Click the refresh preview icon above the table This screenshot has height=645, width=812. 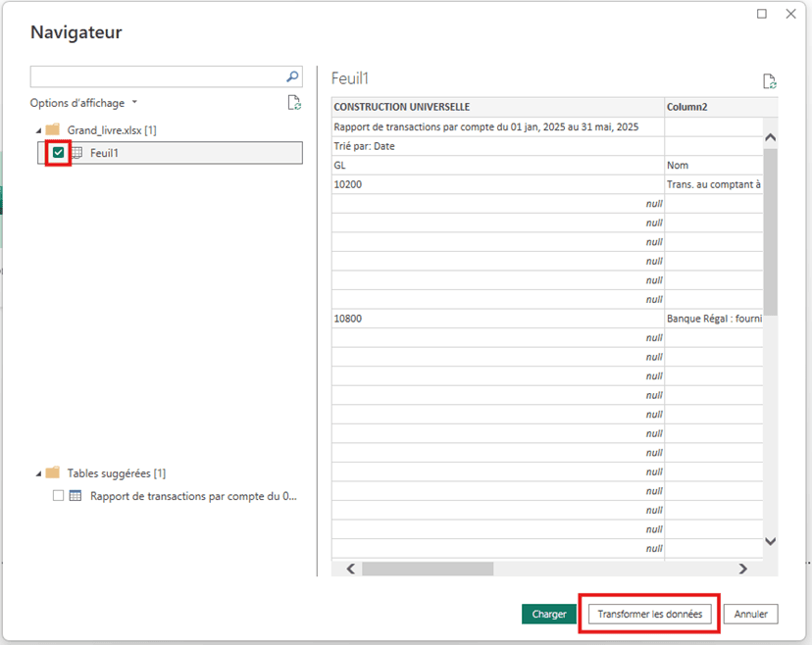[770, 81]
